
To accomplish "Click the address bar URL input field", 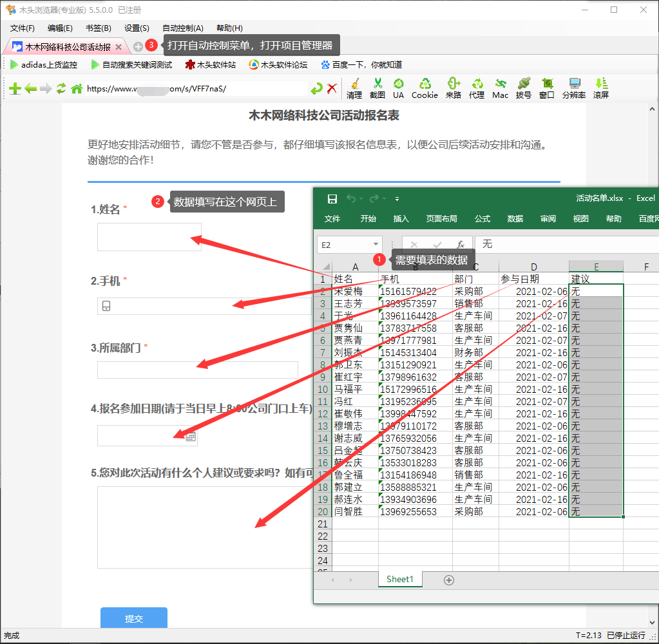I will tap(193, 90).
